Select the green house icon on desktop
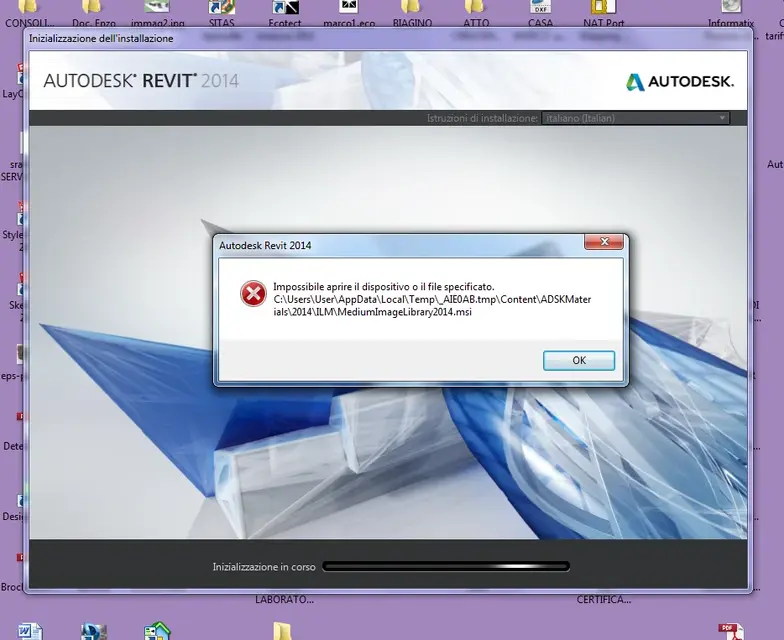784x640 pixels. pos(158,631)
